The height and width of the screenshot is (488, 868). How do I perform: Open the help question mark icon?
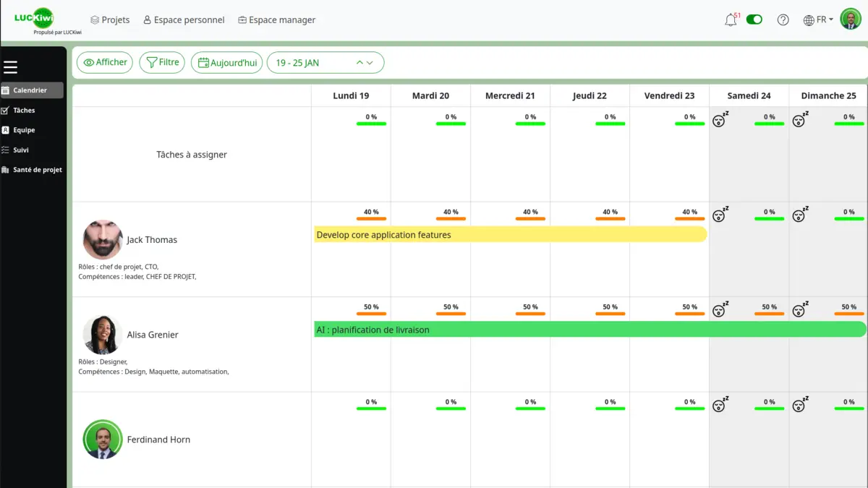point(783,20)
